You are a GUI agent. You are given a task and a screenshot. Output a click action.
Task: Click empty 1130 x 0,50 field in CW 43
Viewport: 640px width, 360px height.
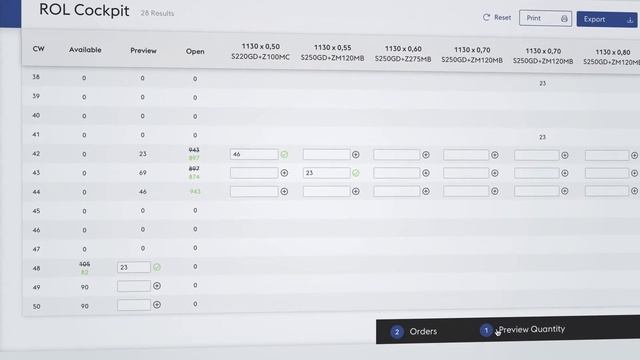[254, 173]
